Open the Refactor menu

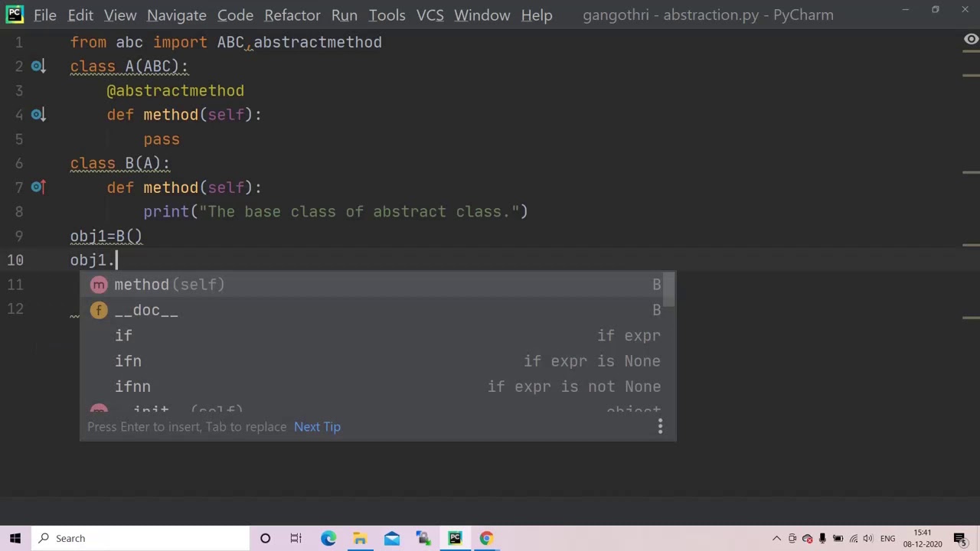coord(292,15)
